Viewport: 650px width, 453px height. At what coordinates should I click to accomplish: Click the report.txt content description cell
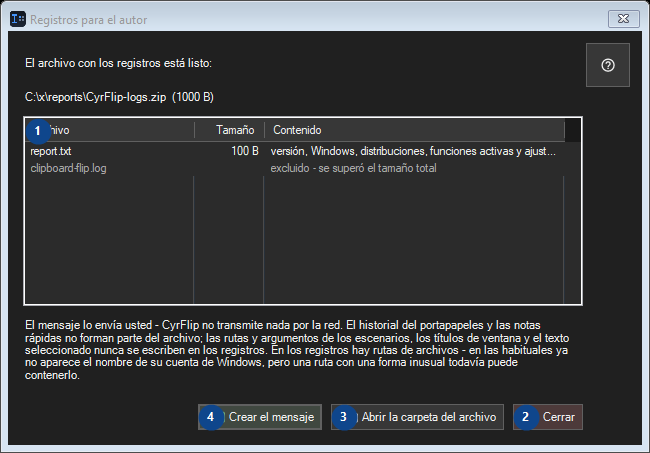(413, 151)
